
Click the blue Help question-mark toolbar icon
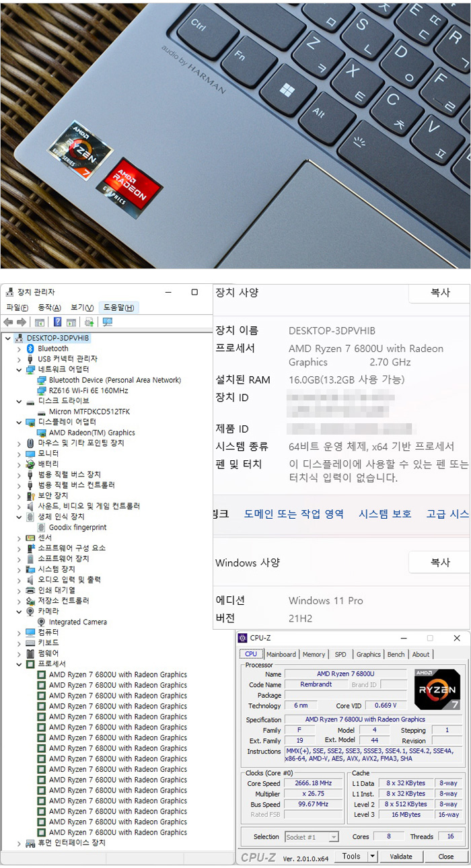58,322
